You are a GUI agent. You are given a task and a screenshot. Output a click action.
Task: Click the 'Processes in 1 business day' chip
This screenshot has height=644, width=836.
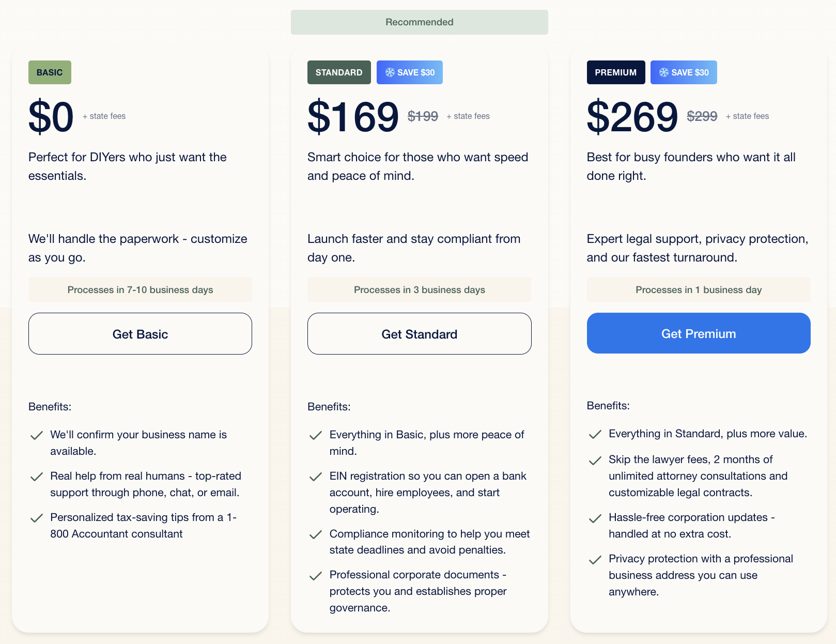[698, 289]
